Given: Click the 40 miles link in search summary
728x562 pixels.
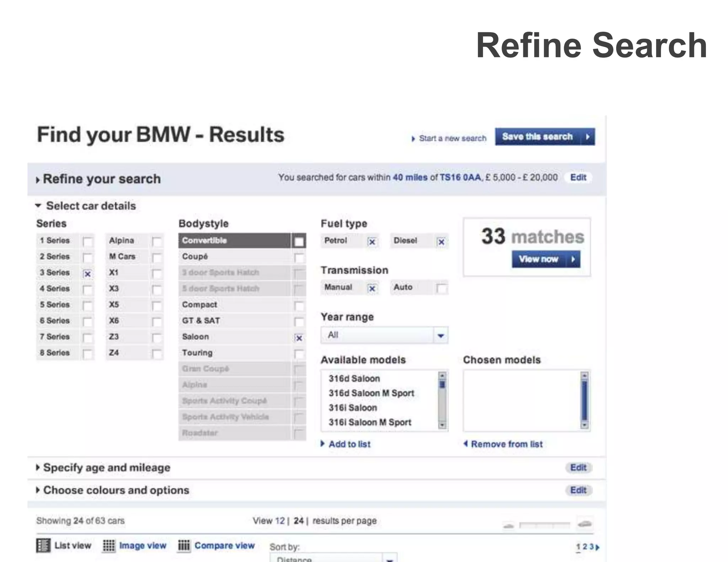Looking at the screenshot, I should (x=410, y=178).
